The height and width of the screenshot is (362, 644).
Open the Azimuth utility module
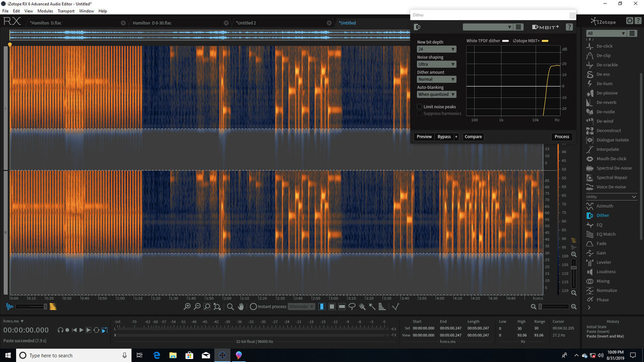coord(600,206)
